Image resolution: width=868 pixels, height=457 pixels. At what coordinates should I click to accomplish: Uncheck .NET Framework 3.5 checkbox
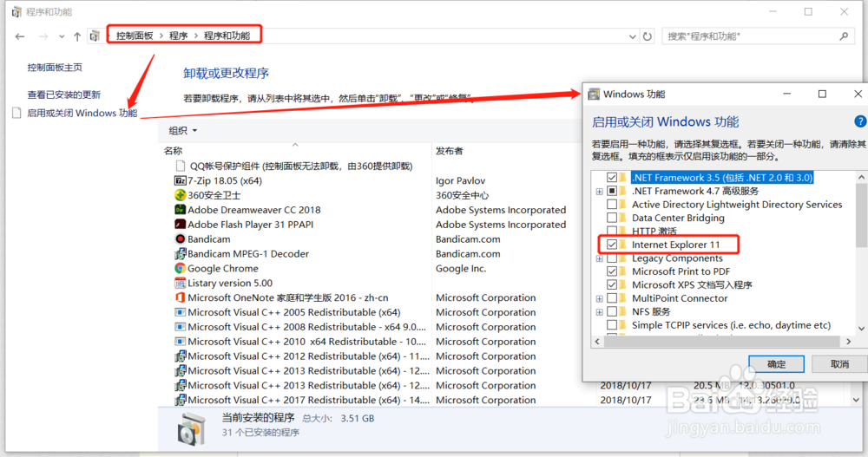(612, 178)
